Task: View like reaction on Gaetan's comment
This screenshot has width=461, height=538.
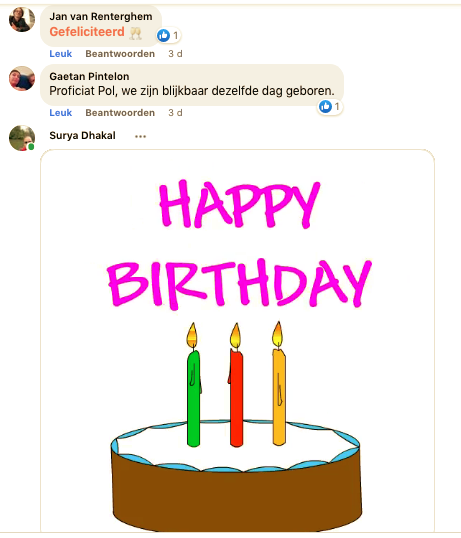Action: coord(330,107)
